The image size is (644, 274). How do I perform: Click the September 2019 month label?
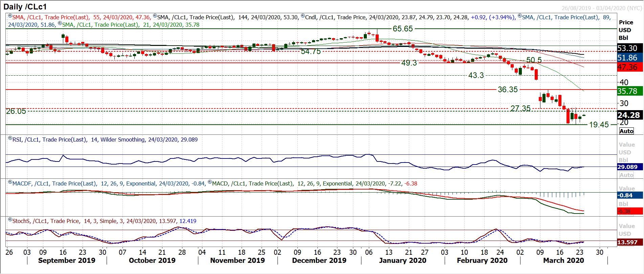[x=67, y=260]
